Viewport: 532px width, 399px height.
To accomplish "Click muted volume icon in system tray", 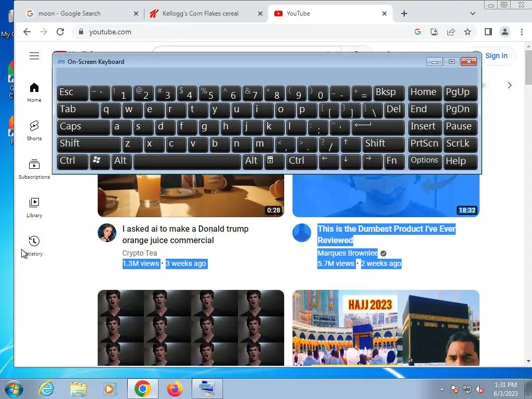I will click(x=480, y=390).
